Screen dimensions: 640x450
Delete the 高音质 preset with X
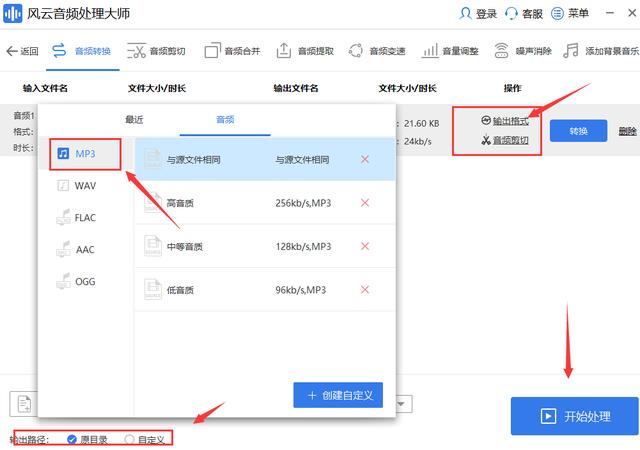pyautogui.click(x=365, y=203)
